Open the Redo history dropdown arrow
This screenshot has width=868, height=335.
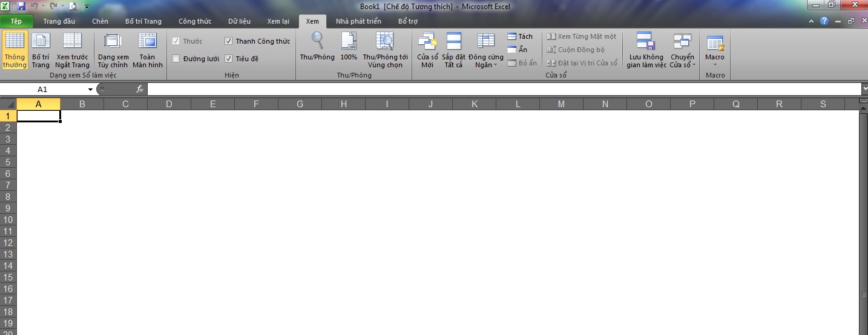point(62,6)
